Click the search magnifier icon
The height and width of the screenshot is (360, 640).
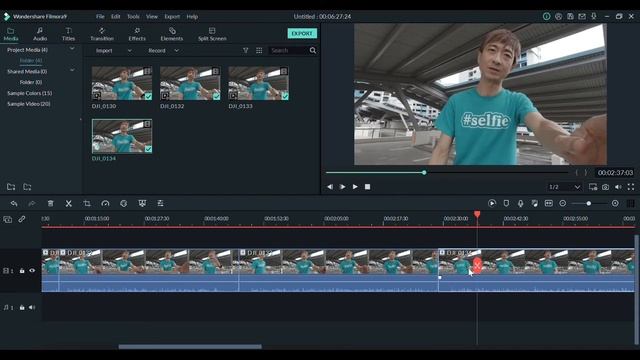pos(313,50)
